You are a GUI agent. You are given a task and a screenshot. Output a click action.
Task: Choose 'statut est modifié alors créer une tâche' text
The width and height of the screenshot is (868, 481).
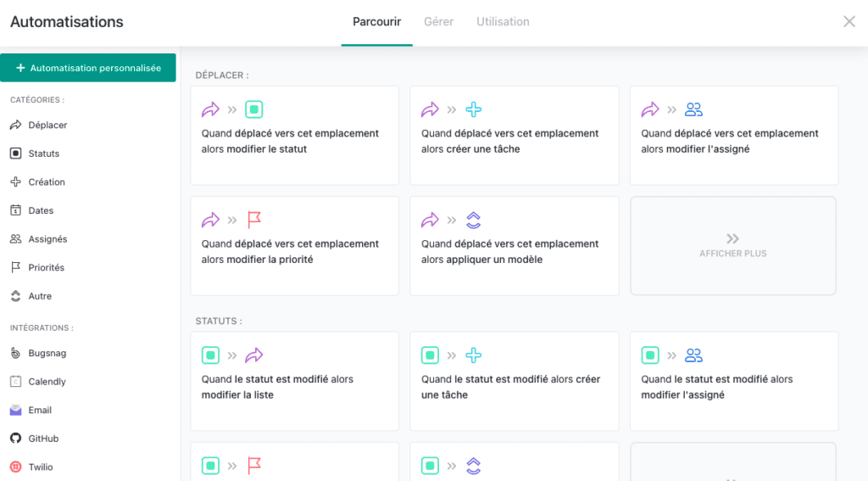pyautogui.click(x=510, y=387)
